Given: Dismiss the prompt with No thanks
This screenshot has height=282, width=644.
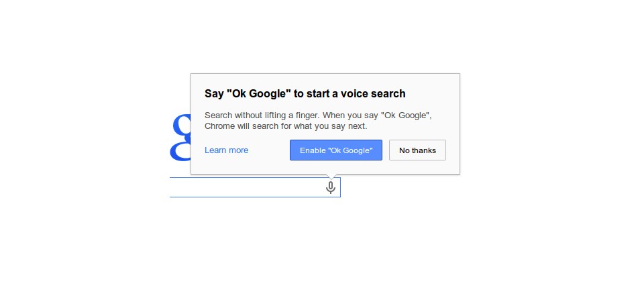Looking at the screenshot, I should [417, 150].
